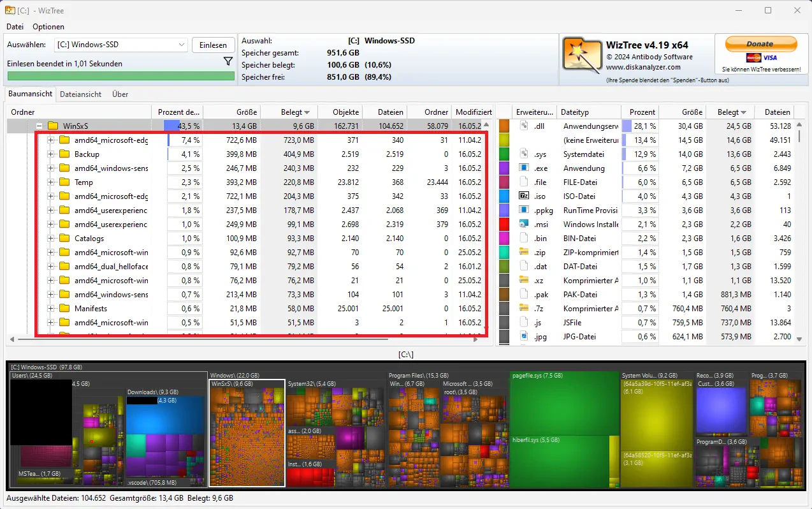The width and height of the screenshot is (812, 509).
Task: Click the www.diskanalyzer.com text
Action: [x=643, y=67]
